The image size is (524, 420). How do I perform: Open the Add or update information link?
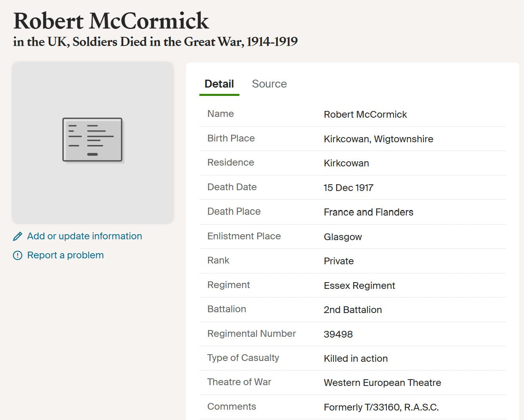click(84, 236)
